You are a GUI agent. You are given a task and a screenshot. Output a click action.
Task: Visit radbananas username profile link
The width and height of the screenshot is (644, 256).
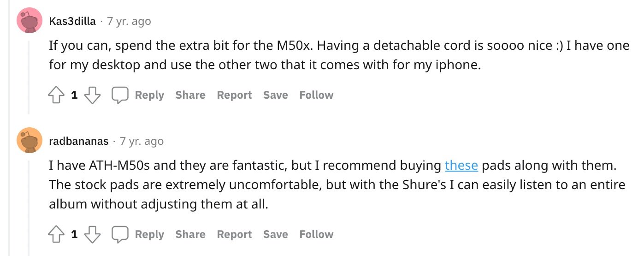coord(79,141)
